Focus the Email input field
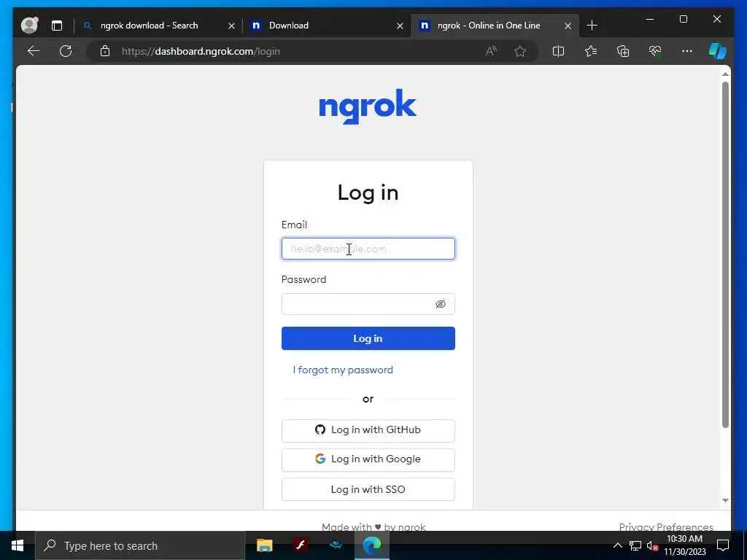747x560 pixels. (368, 249)
